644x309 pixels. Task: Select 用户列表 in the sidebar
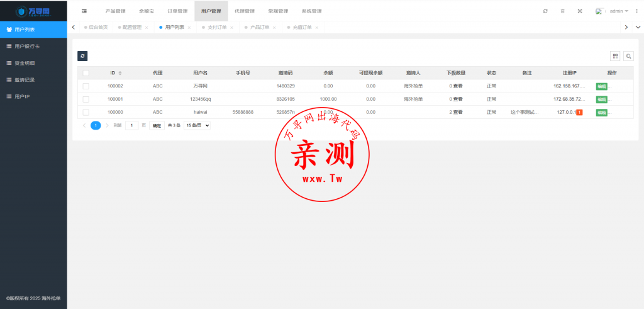pos(33,30)
